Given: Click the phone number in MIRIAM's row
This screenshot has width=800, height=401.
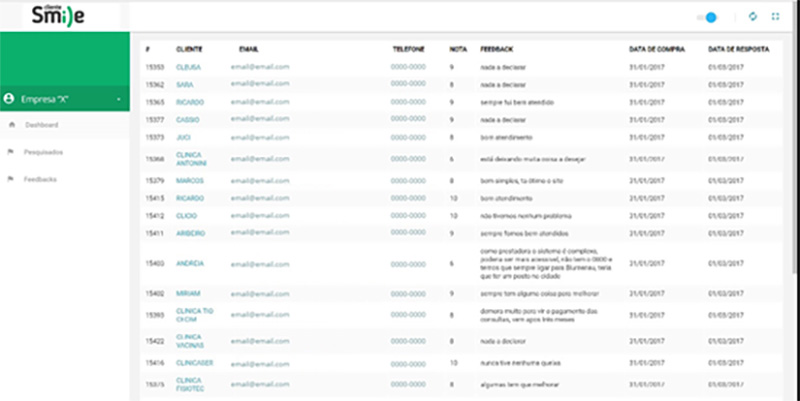Looking at the screenshot, I should click(408, 294).
